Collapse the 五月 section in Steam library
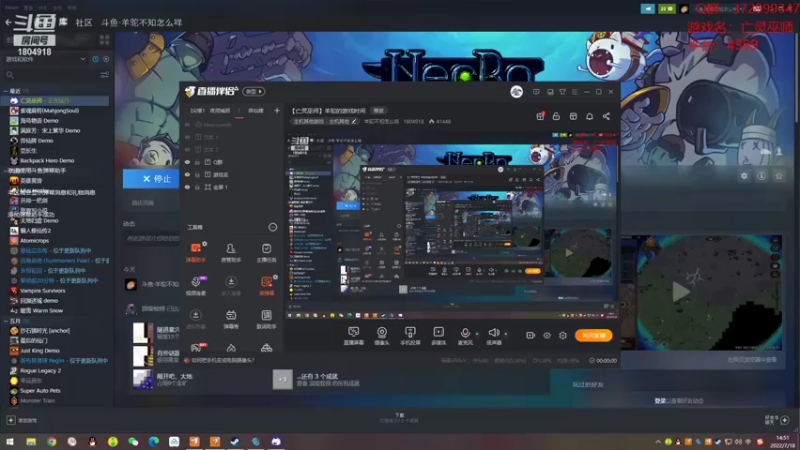This screenshot has width=800, height=450. coord(6,321)
